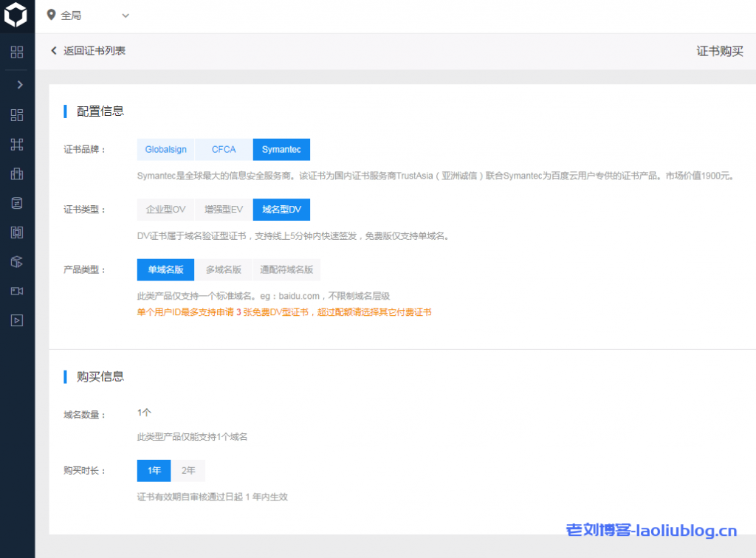Select the Symantec certificate brand
This screenshot has width=756, height=558.
coord(281,149)
